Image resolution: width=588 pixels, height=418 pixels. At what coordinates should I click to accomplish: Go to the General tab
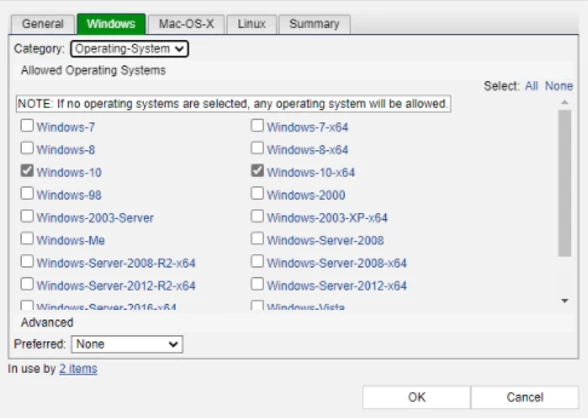(x=42, y=24)
